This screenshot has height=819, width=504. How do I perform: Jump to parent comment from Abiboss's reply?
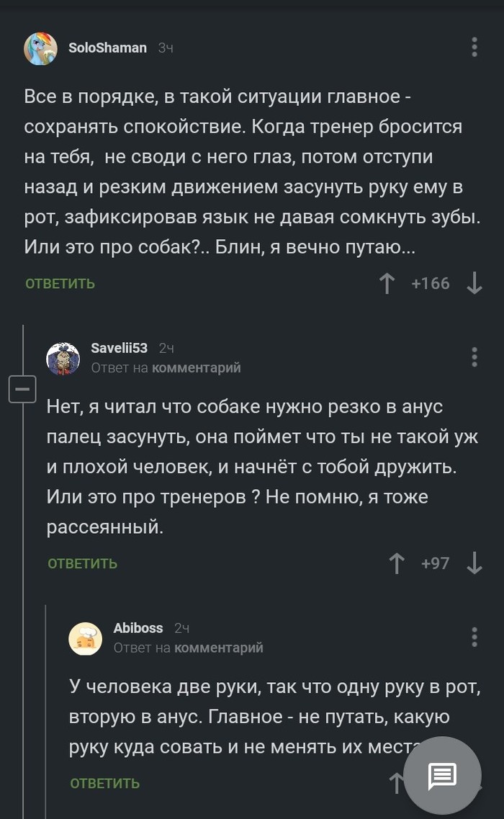pyautogui.click(x=218, y=648)
